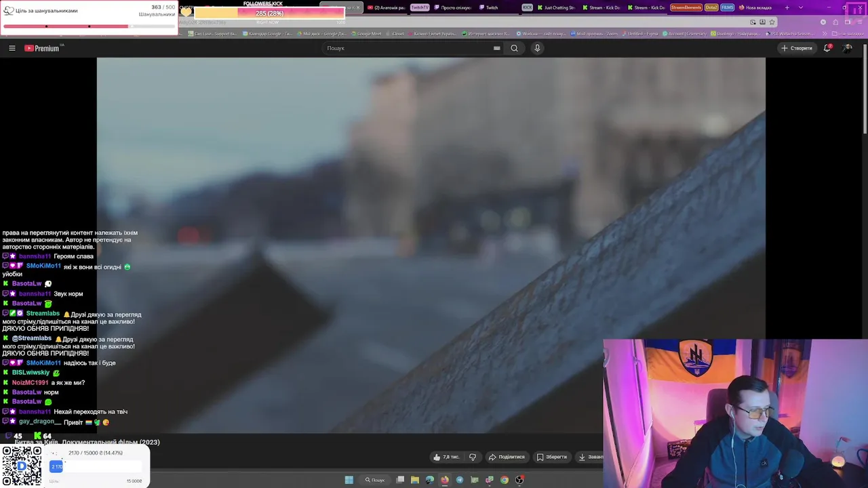Open the Мій профіль Zoom bookmark

click(x=595, y=33)
